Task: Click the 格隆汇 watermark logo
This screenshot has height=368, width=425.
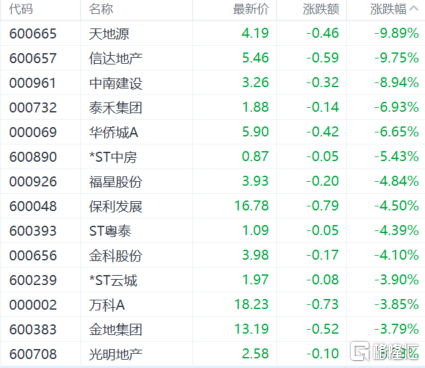Action: (x=384, y=351)
